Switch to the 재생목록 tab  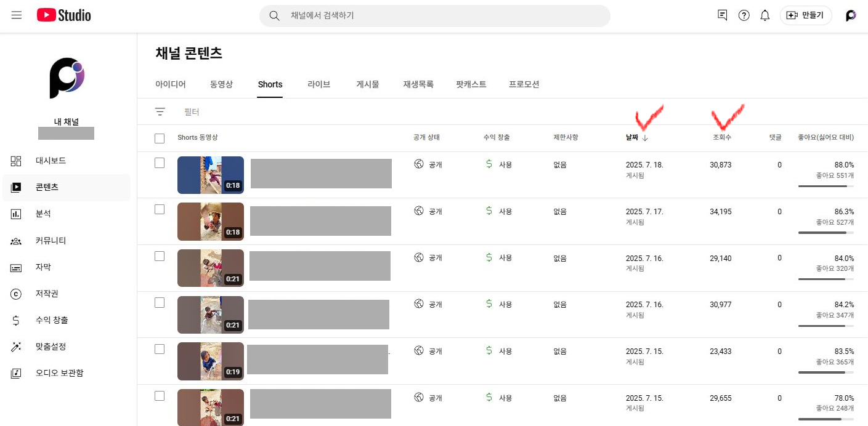tap(418, 84)
